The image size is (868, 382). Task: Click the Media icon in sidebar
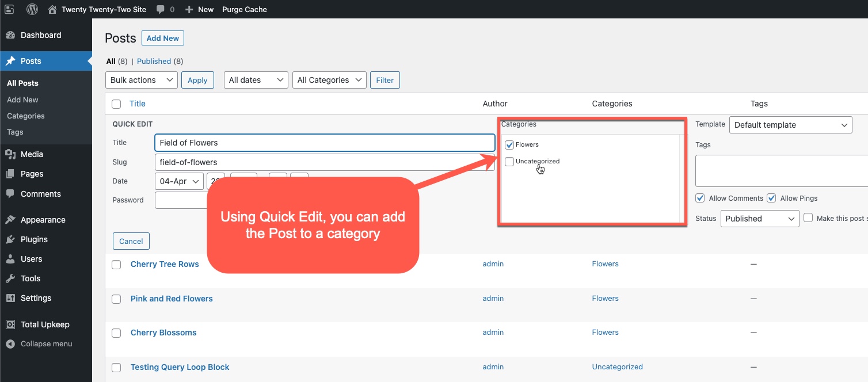(x=10, y=154)
